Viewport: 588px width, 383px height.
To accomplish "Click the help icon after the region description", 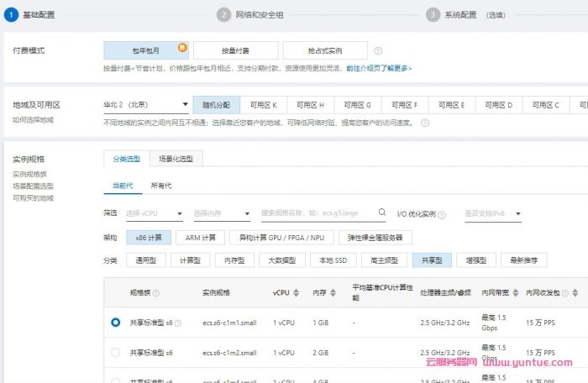I will 425,123.
